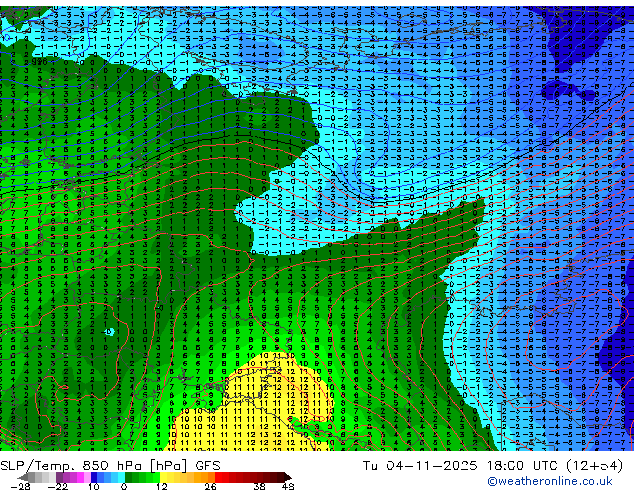634x490 pixels.
Task: Select the '-22' legend label
Action: coord(58,486)
